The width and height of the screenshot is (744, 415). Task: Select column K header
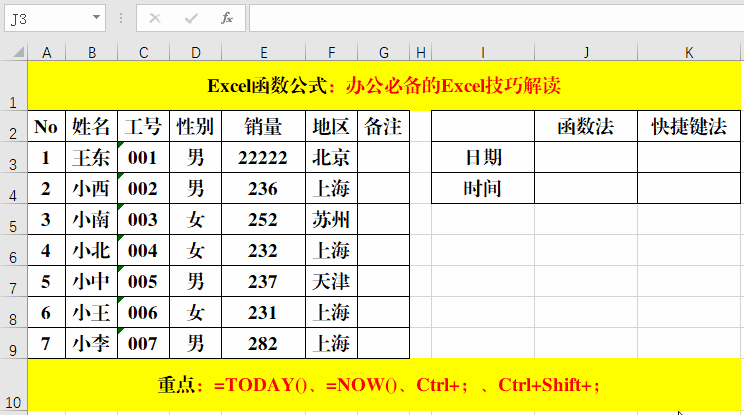689,52
